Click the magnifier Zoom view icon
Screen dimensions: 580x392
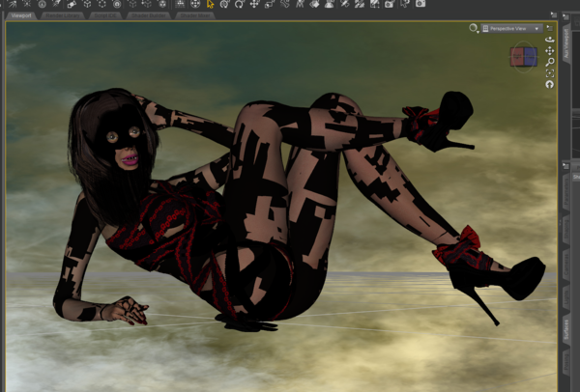pos(550,62)
